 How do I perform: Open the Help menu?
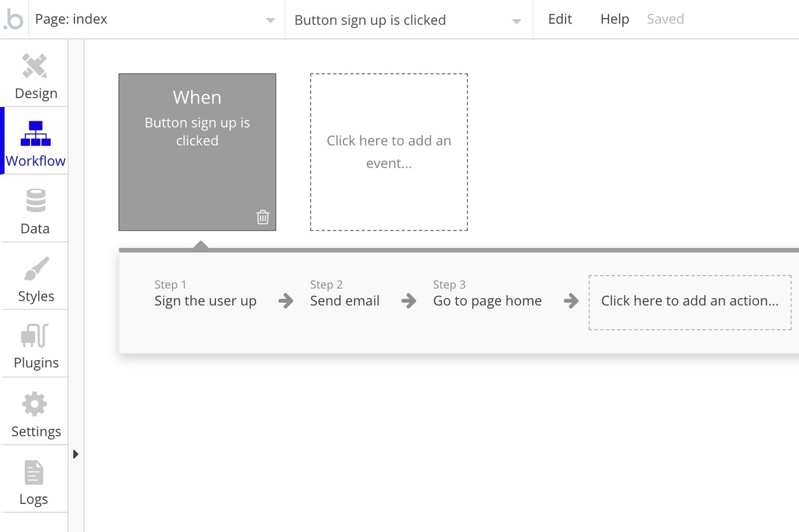[615, 19]
